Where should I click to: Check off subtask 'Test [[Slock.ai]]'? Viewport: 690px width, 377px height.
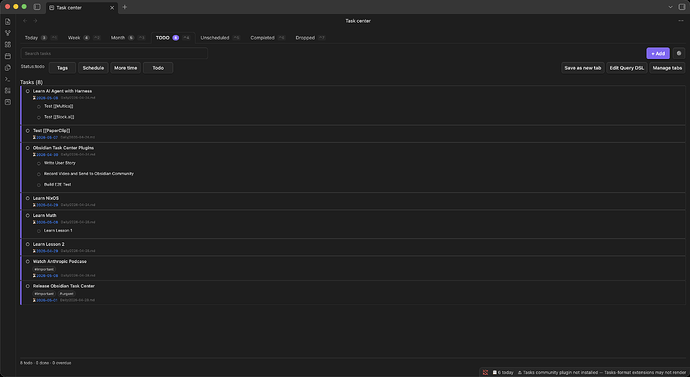(x=39, y=117)
